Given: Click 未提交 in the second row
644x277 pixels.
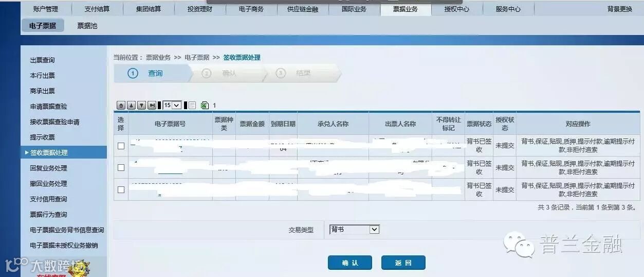Looking at the screenshot, I should point(505,168).
